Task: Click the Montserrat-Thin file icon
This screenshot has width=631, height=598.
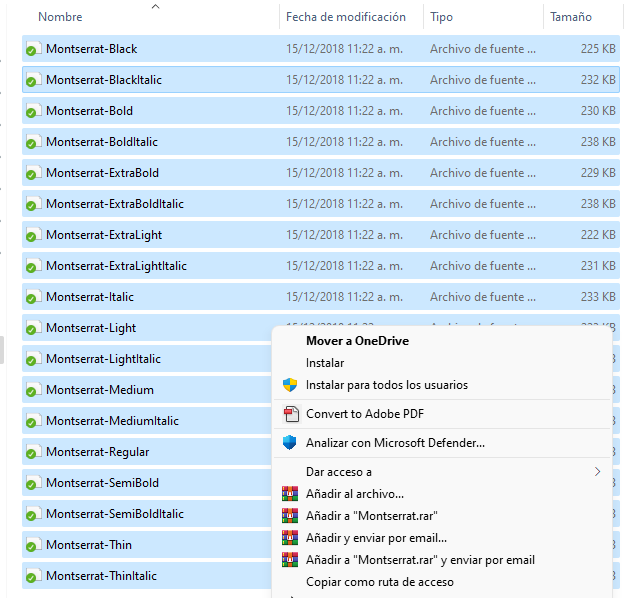Action: tap(33, 544)
